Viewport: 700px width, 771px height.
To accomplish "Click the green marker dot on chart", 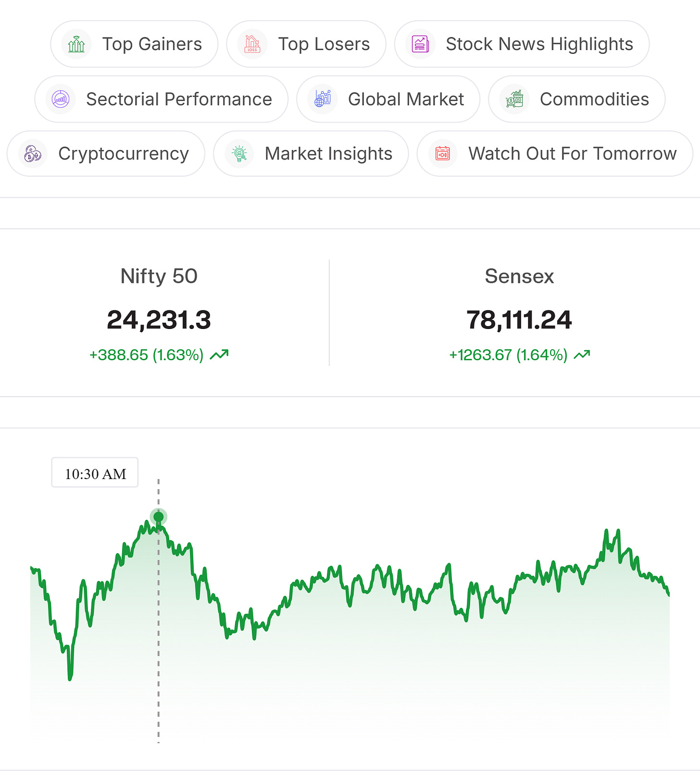I will click(x=159, y=518).
